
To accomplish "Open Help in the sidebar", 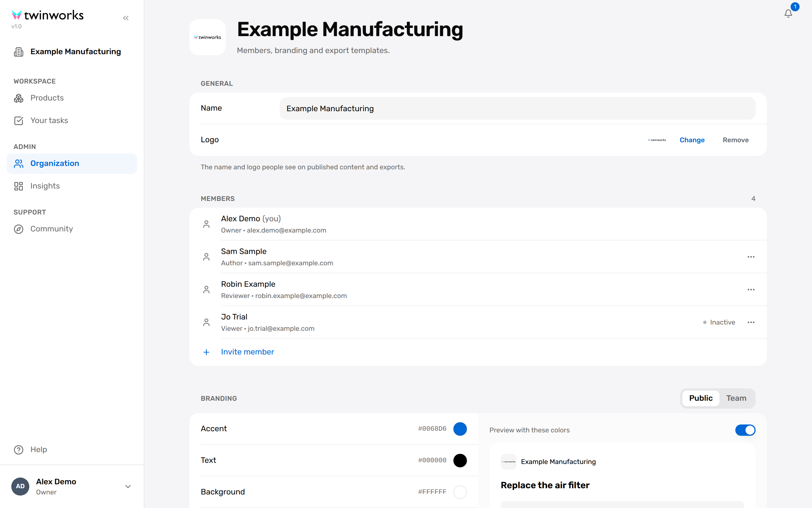I will (72, 450).
